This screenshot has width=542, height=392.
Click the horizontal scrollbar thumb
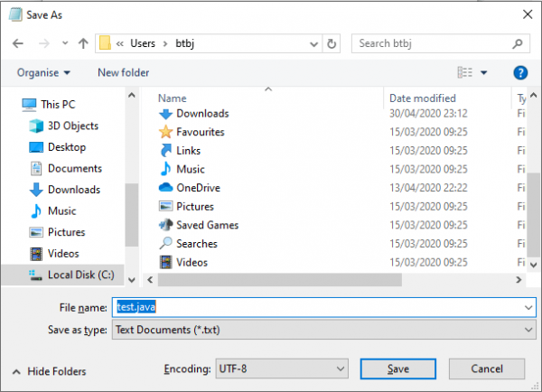point(280,280)
